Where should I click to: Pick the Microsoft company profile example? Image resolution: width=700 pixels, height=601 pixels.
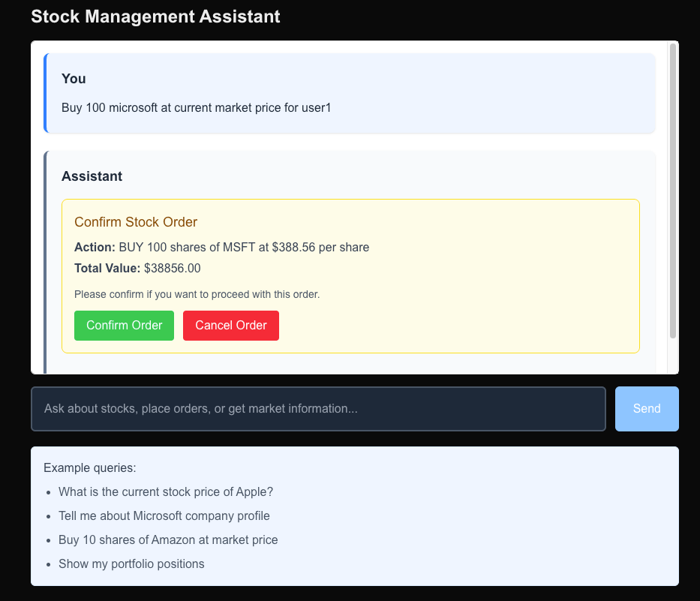coord(164,516)
